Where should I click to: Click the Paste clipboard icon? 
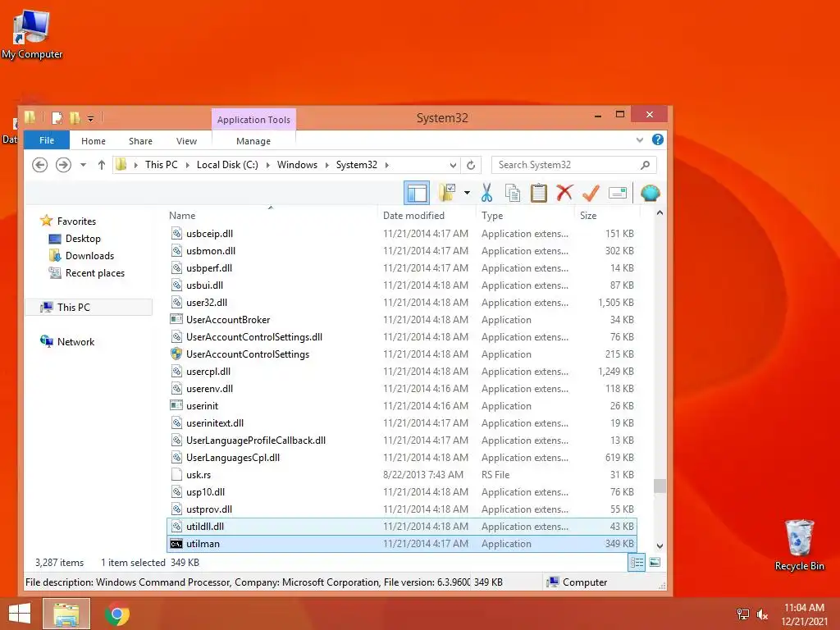[x=538, y=193]
